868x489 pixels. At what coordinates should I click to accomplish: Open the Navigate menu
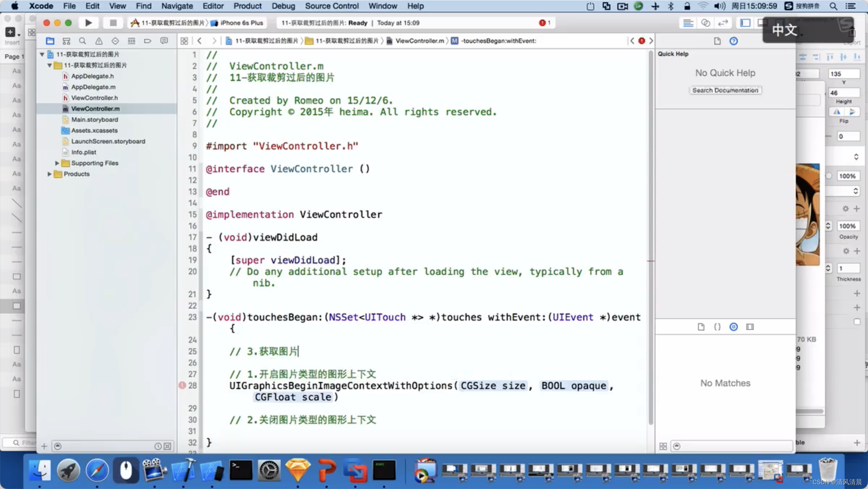pyautogui.click(x=177, y=6)
